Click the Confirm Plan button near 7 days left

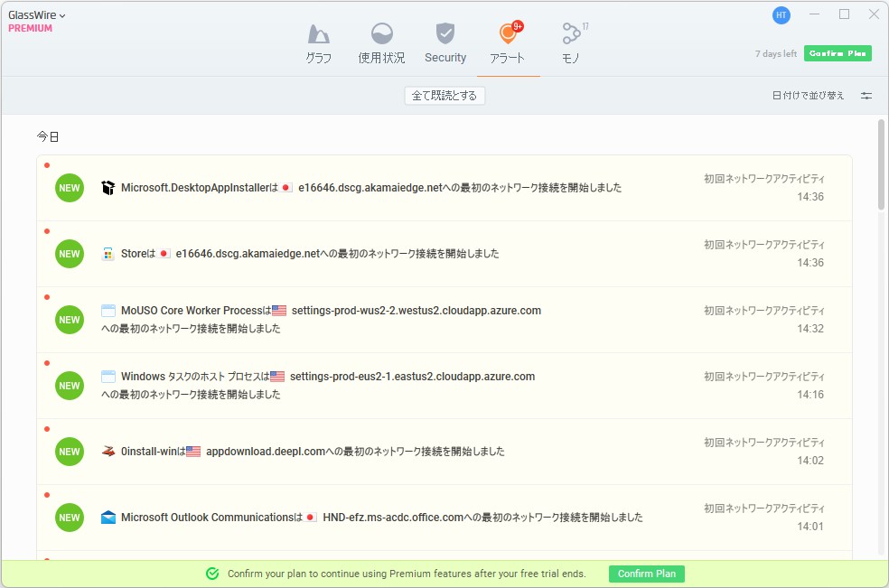(837, 53)
